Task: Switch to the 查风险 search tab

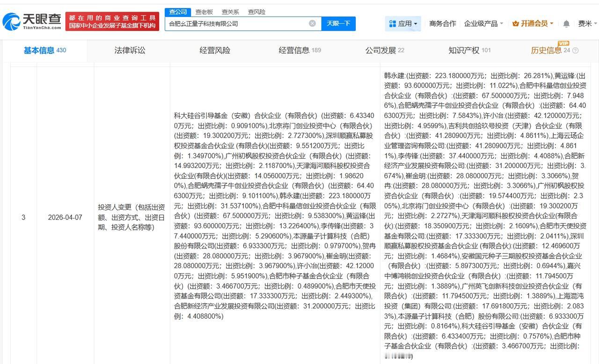Action: point(256,12)
